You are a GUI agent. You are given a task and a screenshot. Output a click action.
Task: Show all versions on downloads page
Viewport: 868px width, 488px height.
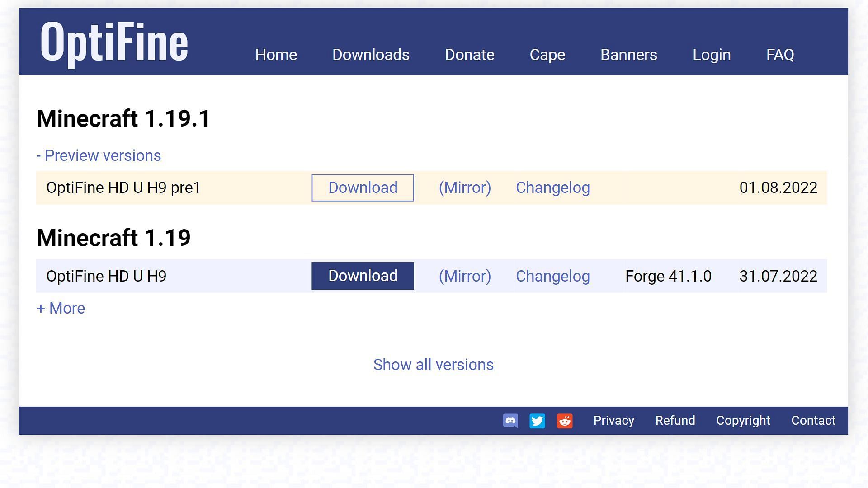pos(434,364)
